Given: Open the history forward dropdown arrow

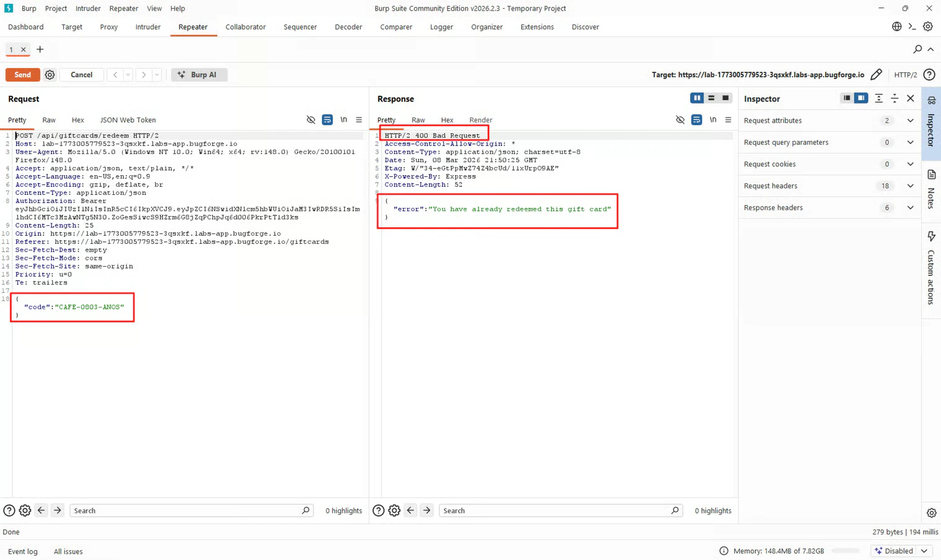Looking at the screenshot, I should point(157,75).
